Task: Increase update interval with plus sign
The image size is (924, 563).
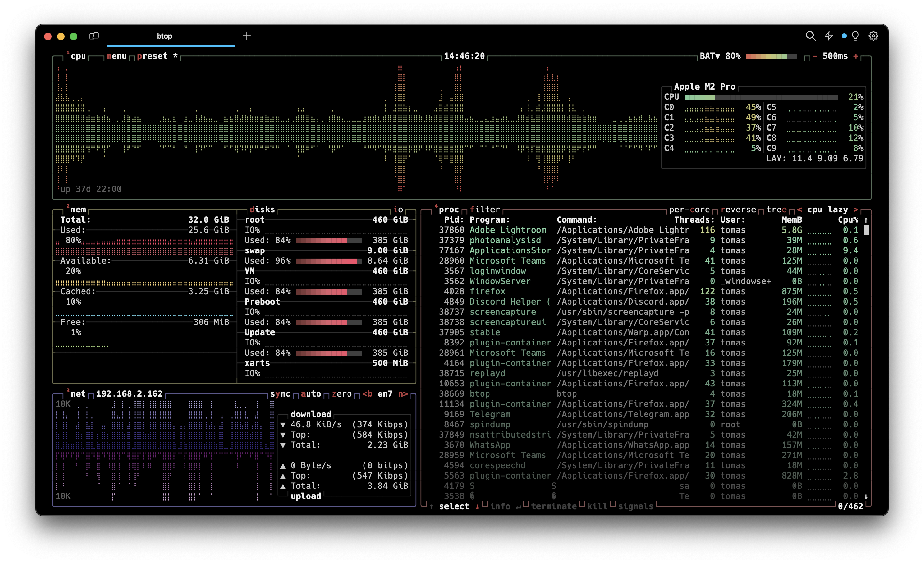Action: [x=855, y=56]
